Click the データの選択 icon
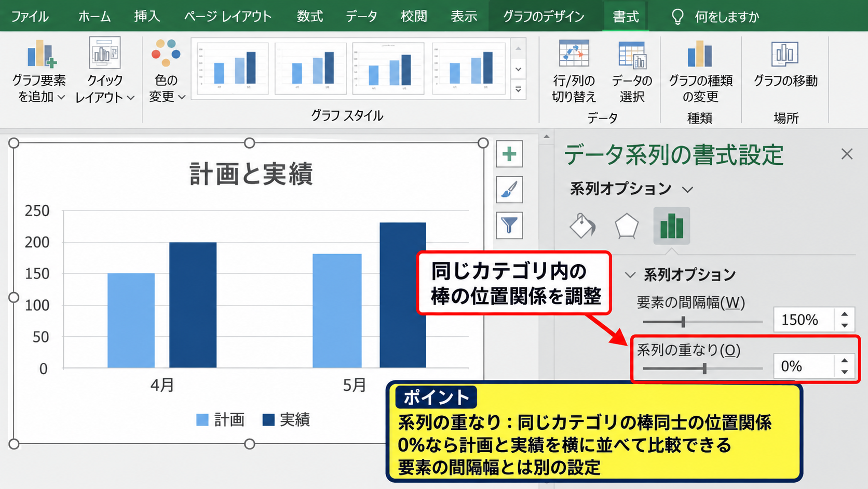Screen dimensions: 868x489 [632, 55]
